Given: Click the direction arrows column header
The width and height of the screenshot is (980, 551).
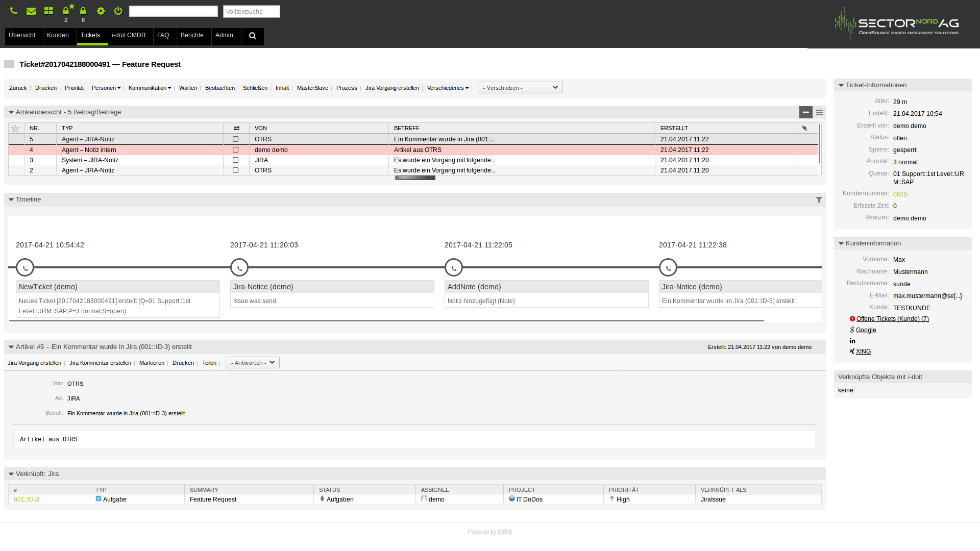Looking at the screenshot, I should click(x=236, y=128).
